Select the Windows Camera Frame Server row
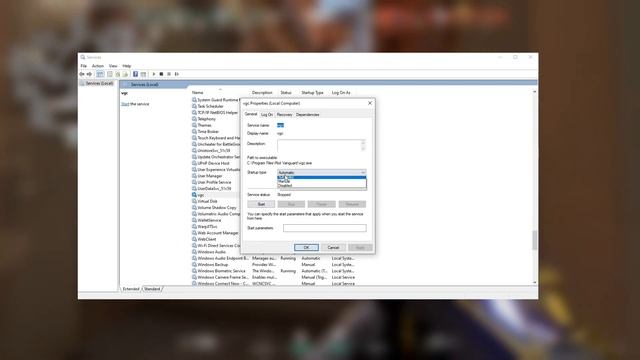Screen dimensions: 640x360 (273, 277)
